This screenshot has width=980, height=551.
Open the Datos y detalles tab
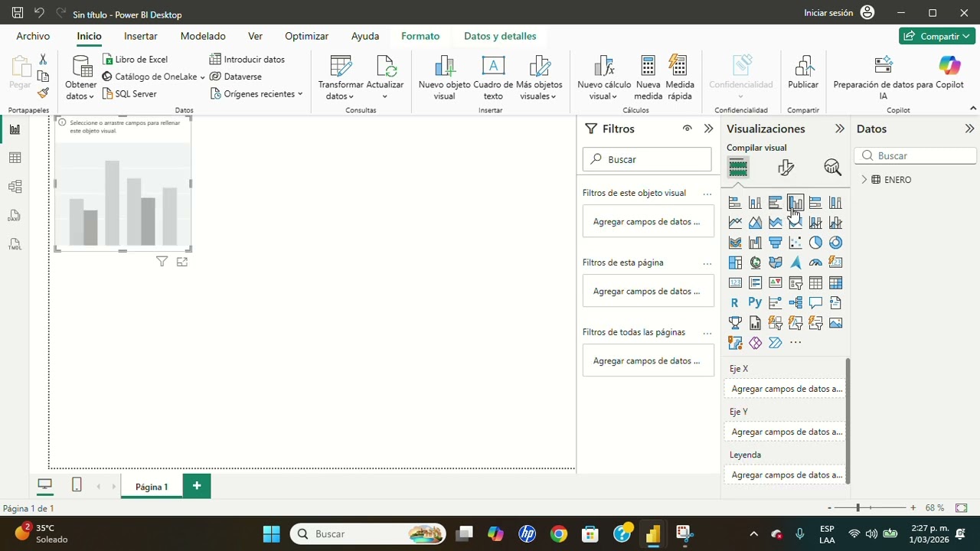500,36
